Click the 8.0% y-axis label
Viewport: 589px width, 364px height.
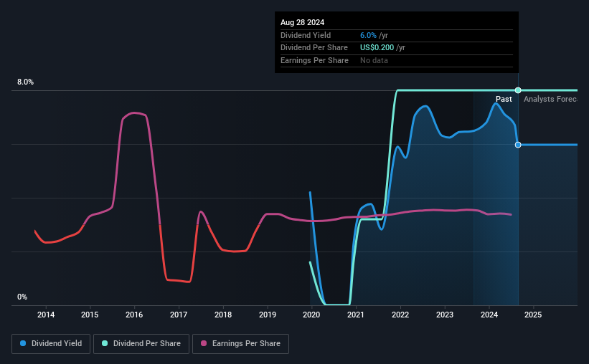26,82
